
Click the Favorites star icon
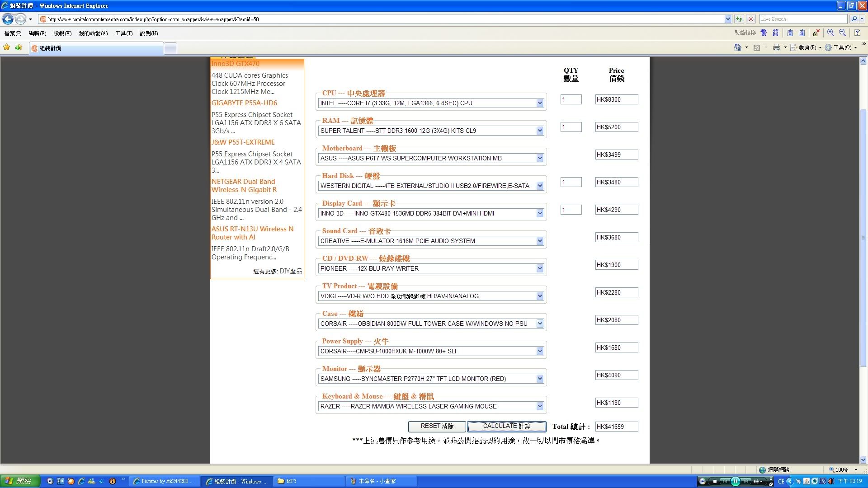[7, 47]
